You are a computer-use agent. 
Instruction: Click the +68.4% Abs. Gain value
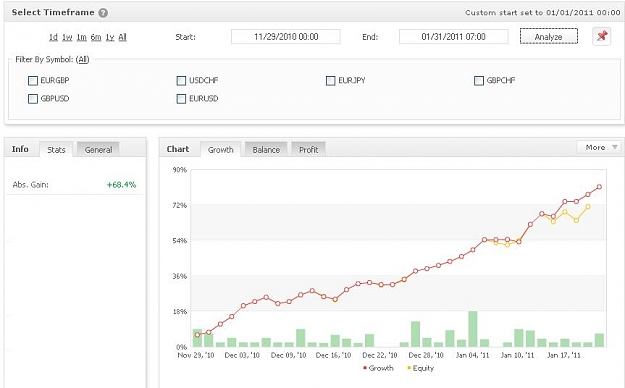coord(121,185)
